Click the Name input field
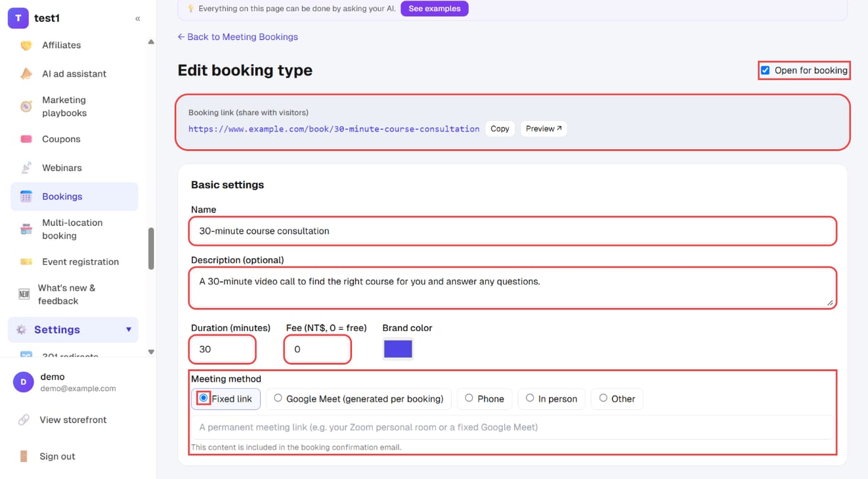This screenshot has width=868, height=479. tap(513, 231)
